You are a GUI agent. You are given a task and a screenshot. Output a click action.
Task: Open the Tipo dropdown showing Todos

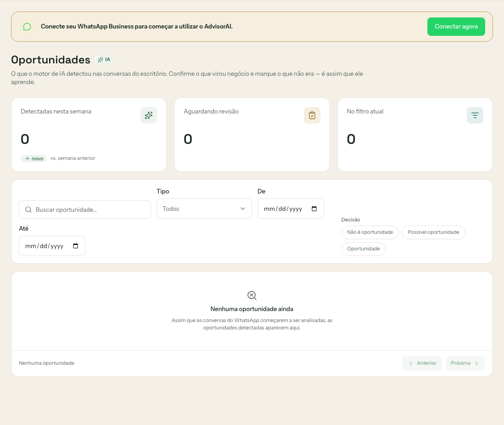click(204, 209)
